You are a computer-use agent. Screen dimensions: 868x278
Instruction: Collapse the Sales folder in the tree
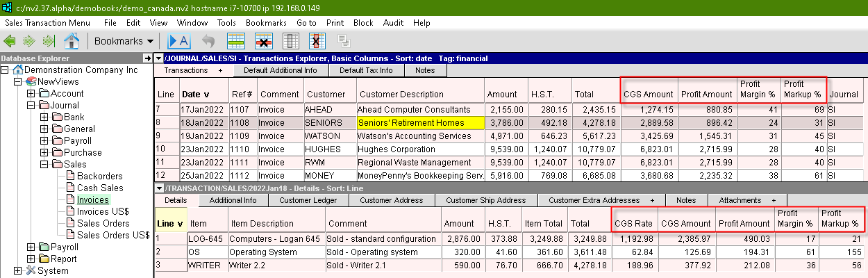(x=44, y=165)
